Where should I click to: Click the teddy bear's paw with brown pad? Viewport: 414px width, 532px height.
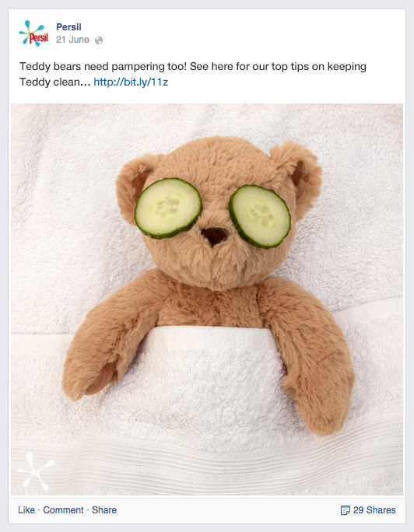(x=98, y=376)
